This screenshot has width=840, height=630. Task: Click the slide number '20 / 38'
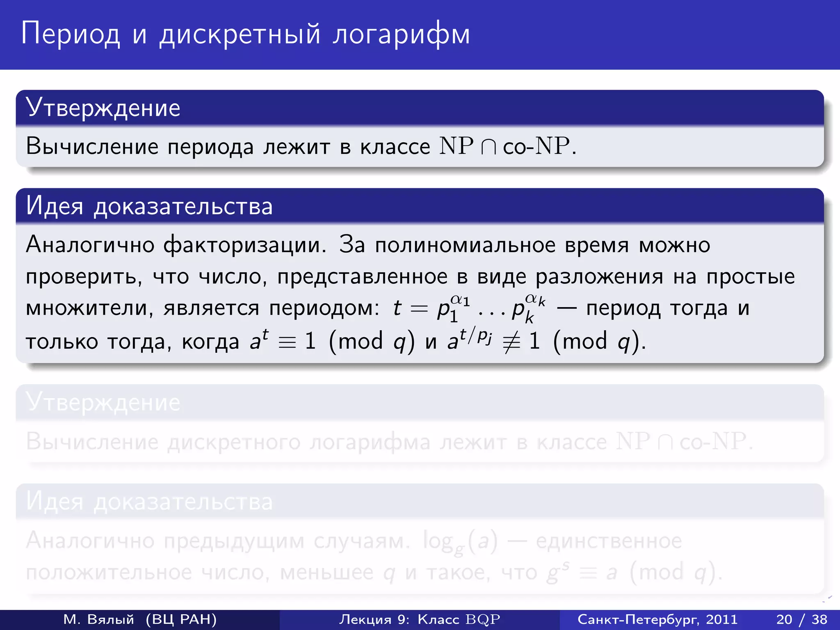pyautogui.click(x=801, y=619)
